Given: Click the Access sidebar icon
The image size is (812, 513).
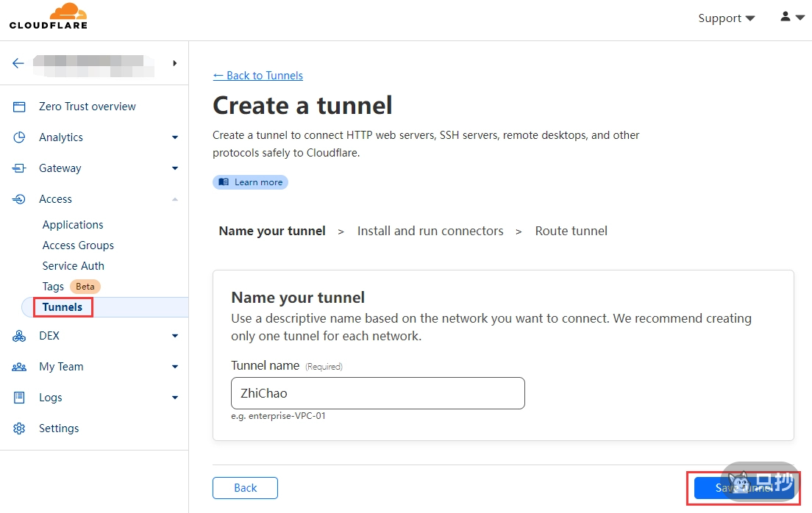Looking at the screenshot, I should coord(19,199).
